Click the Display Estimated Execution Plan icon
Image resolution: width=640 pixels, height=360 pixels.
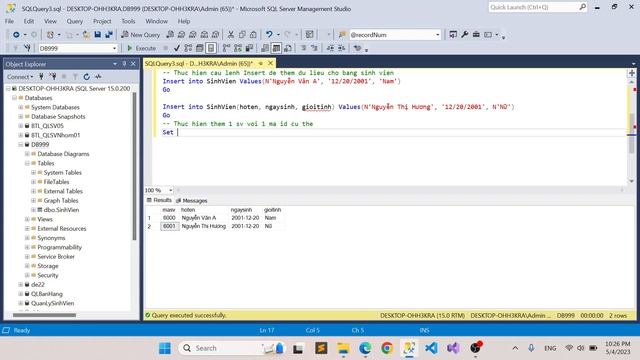188,48
